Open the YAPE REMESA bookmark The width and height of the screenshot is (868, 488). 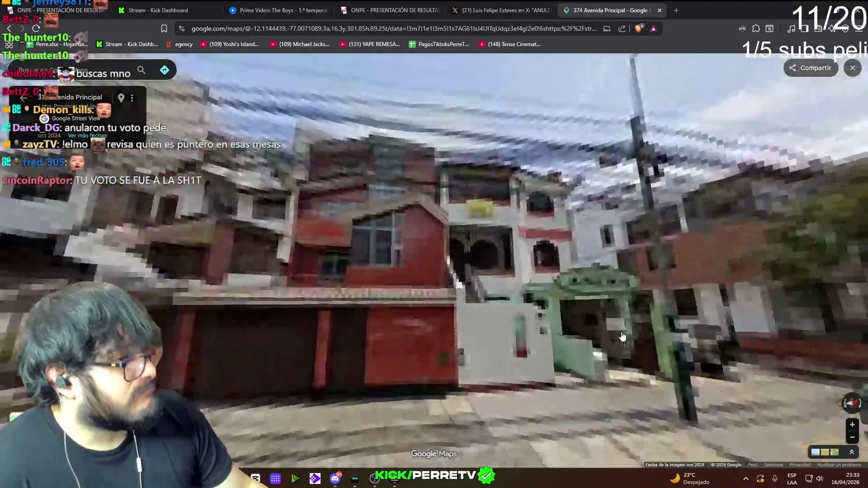[x=369, y=44]
